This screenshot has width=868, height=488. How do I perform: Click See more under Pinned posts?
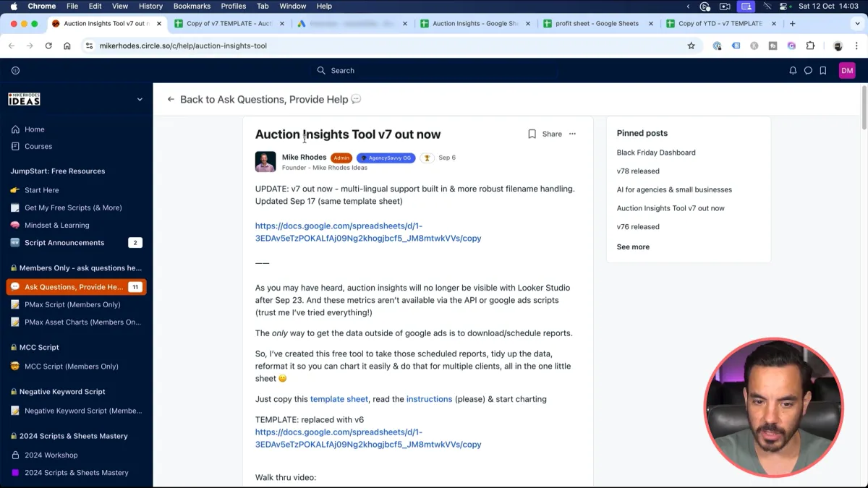[633, 247]
